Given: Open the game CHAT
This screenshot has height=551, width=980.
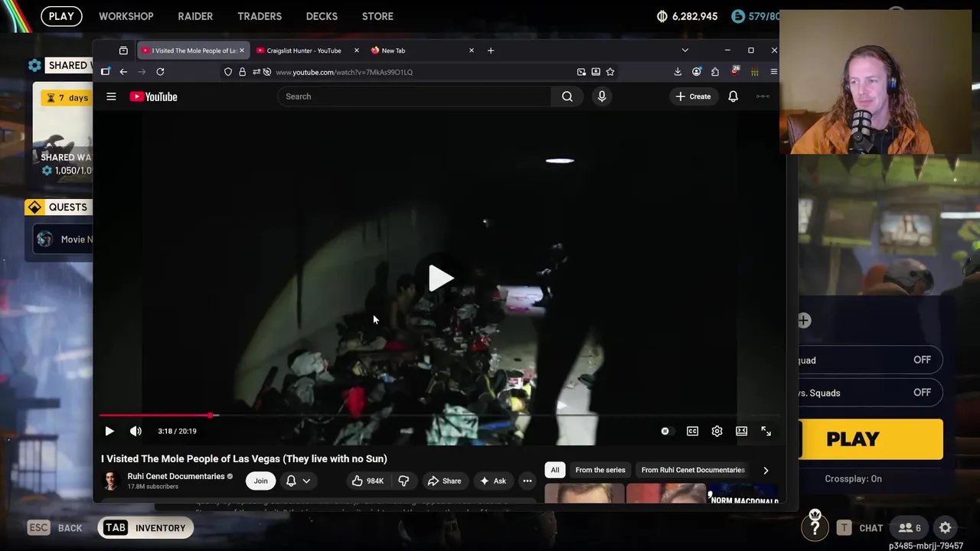Looking at the screenshot, I should pos(860,528).
